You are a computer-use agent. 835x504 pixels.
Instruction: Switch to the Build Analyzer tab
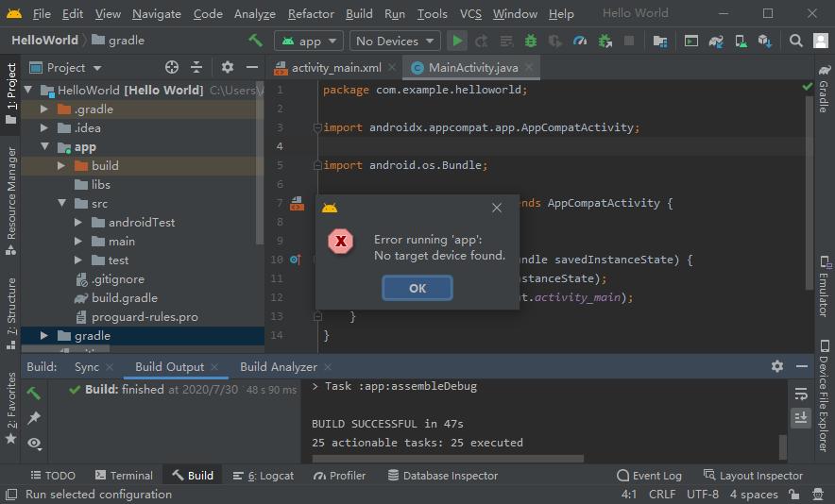(x=279, y=367)
